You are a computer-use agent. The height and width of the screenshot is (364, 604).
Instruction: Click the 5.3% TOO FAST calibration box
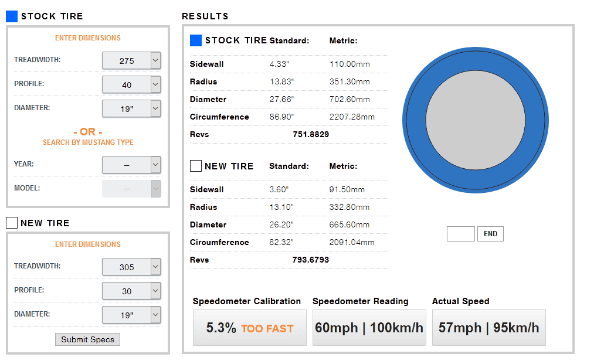pos(250,328)
